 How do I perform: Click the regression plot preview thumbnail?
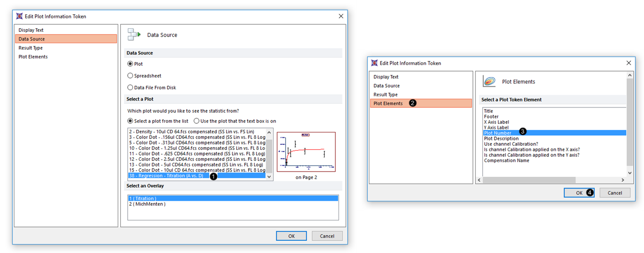[x=306, y=152]
